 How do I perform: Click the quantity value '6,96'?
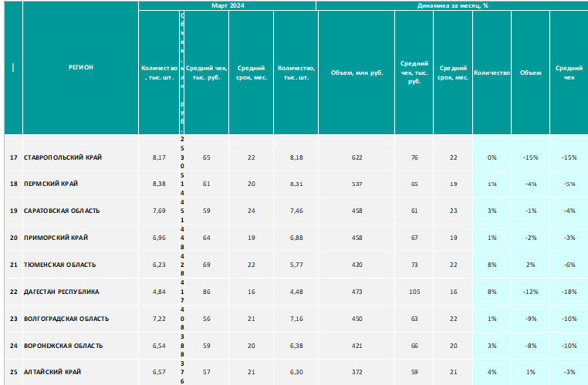[159, 238]
